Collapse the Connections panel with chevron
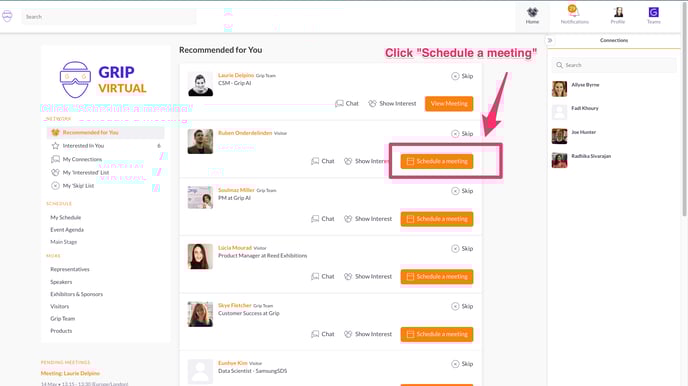 550,40
